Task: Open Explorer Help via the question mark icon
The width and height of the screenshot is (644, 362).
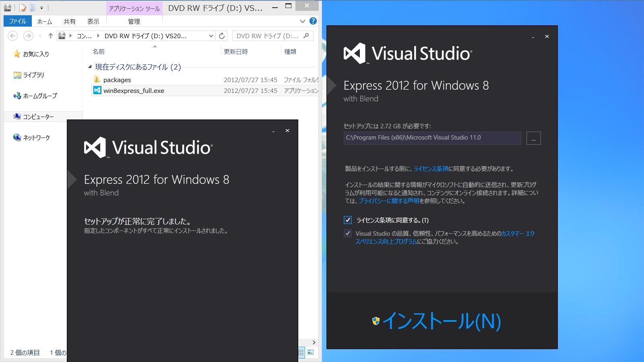Action: click(x=313, y=21)
